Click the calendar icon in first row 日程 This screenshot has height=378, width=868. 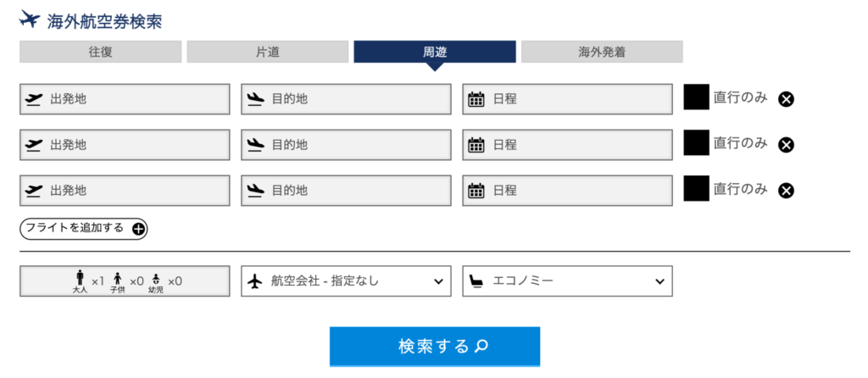tap(476, 99)
